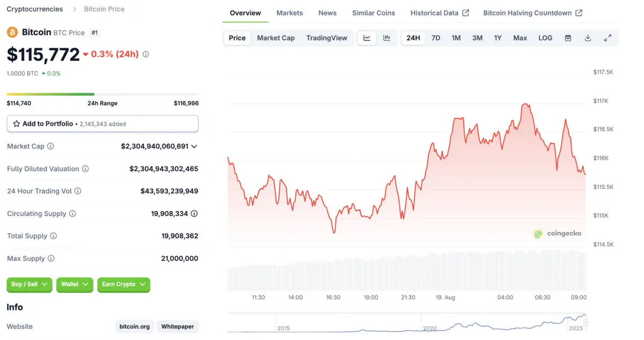Switch to the Markets tab
Screen dimensions: 644x340
coord(289,12)
